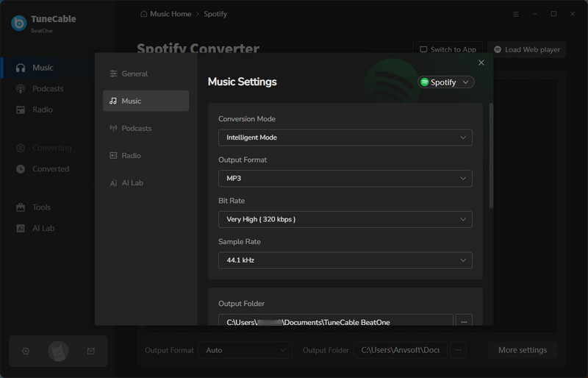Open the Spotify service dropdown

pyautogui.click(x=446, y=82)
